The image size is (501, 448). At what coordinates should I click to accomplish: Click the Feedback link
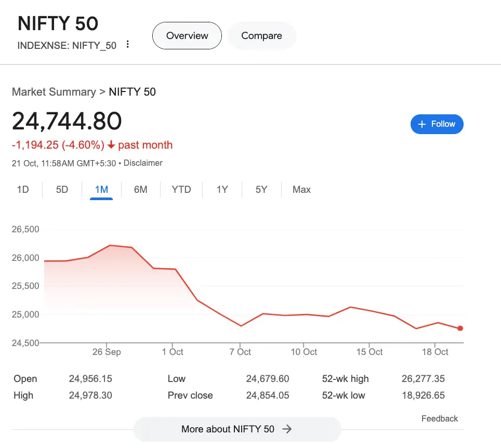(440, 419)
